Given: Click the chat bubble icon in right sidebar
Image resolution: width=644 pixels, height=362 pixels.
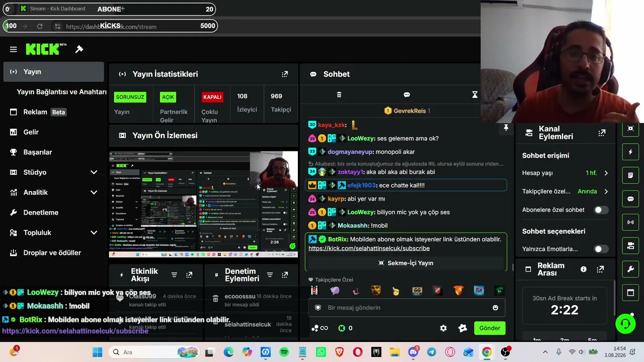Looking at the screenshot, I should point(630,199).
